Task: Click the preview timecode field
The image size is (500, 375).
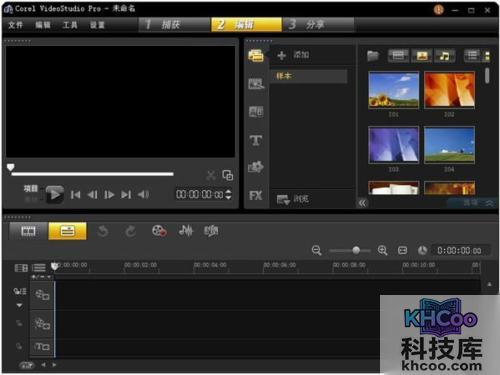Action: (200, 194)
